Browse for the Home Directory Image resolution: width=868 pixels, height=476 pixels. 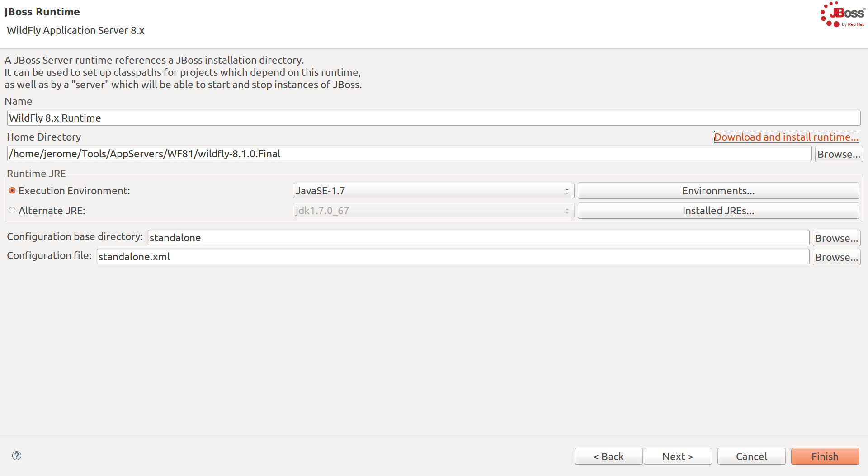[x=839, y=154]
